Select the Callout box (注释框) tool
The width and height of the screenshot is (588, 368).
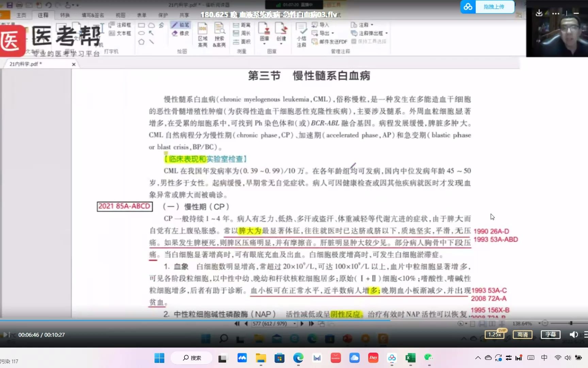[x=120, y=25]
